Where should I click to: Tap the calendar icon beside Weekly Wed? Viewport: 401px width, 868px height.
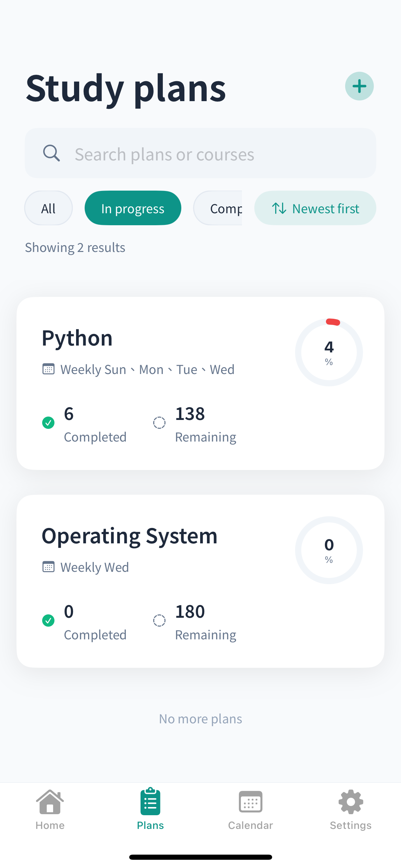click(48, 567)
